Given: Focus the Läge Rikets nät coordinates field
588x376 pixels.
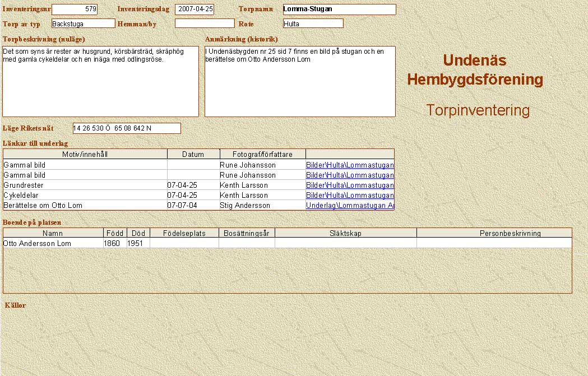Looking at the screenshot, I should (x=126, y=128).
